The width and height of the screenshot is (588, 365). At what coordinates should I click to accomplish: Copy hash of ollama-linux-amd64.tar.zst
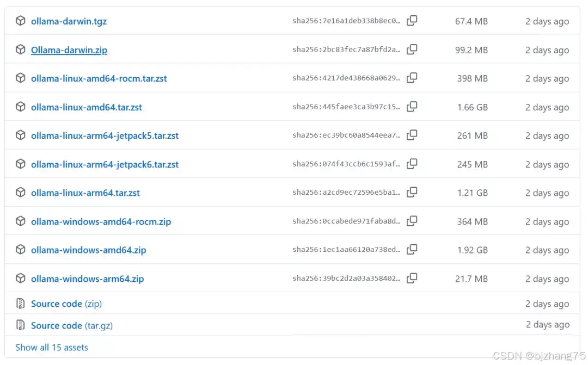point(412,107)
